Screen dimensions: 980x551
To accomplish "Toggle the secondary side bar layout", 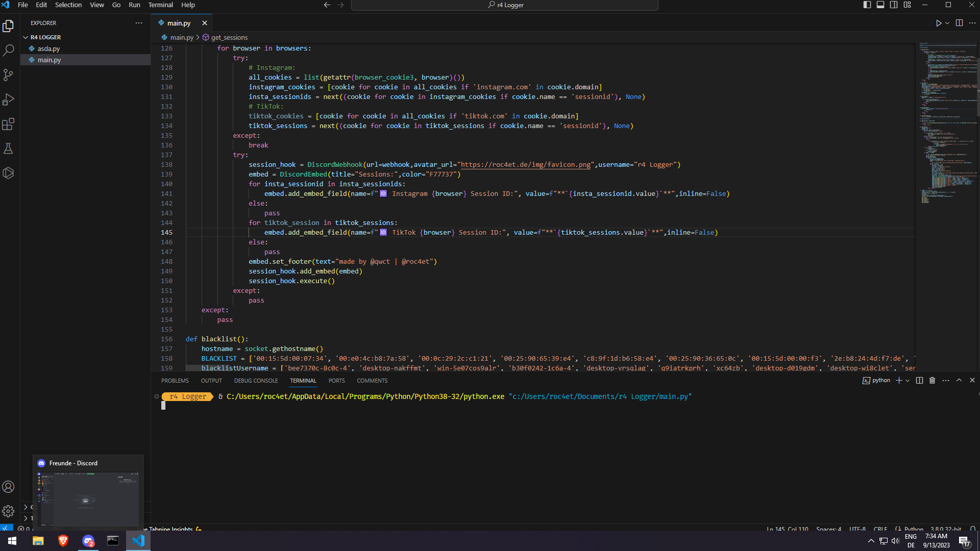I will 894,5.
